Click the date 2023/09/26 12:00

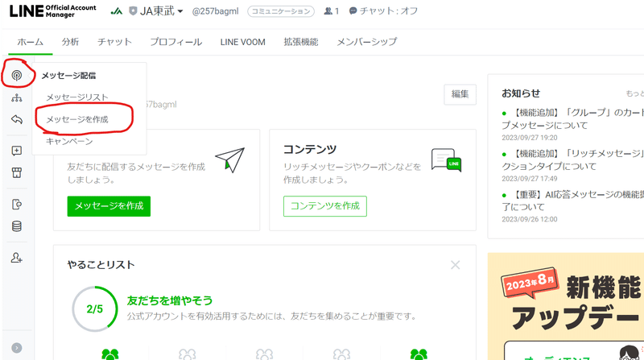coord(530,219)
